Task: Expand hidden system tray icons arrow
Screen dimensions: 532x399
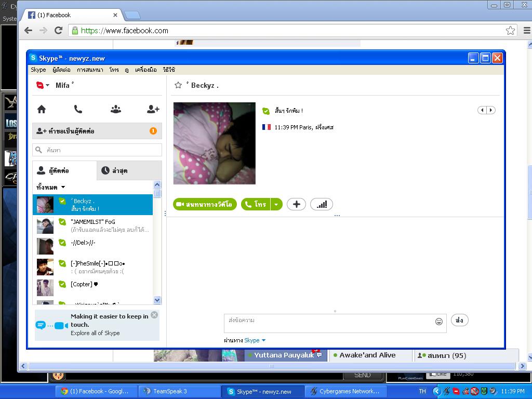Action: (x=436, y=392)
